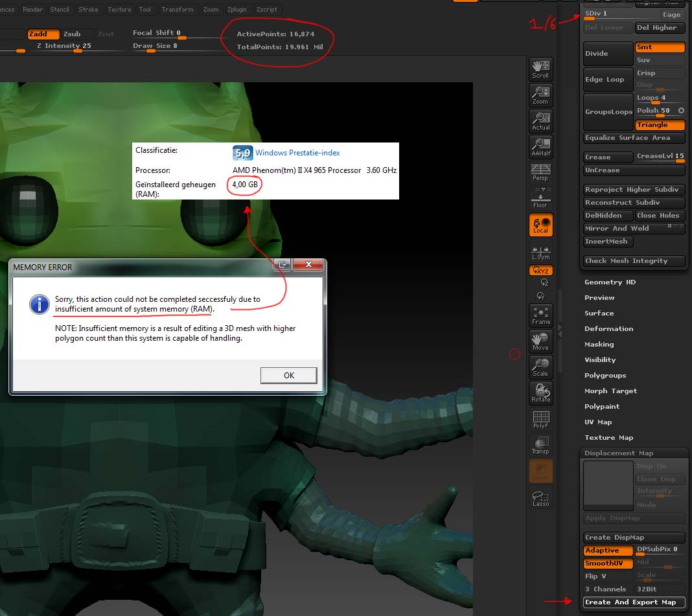Select the Scroll tool in the right toolbar
This screenshot has width=692, height=616.
[x=540, y=67]
